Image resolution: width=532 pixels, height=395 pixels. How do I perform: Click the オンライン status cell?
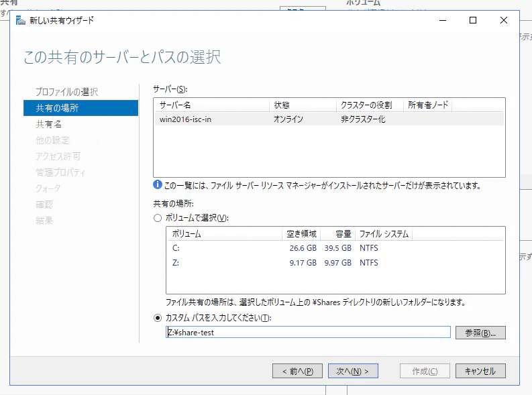(288, 119)
